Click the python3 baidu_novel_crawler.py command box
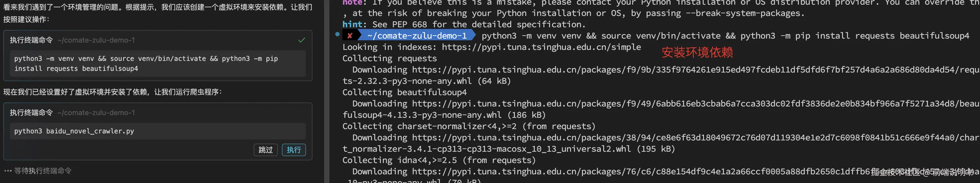Image resolution: width=980 pixels, height=183 pixels. [x=158, y=131]
